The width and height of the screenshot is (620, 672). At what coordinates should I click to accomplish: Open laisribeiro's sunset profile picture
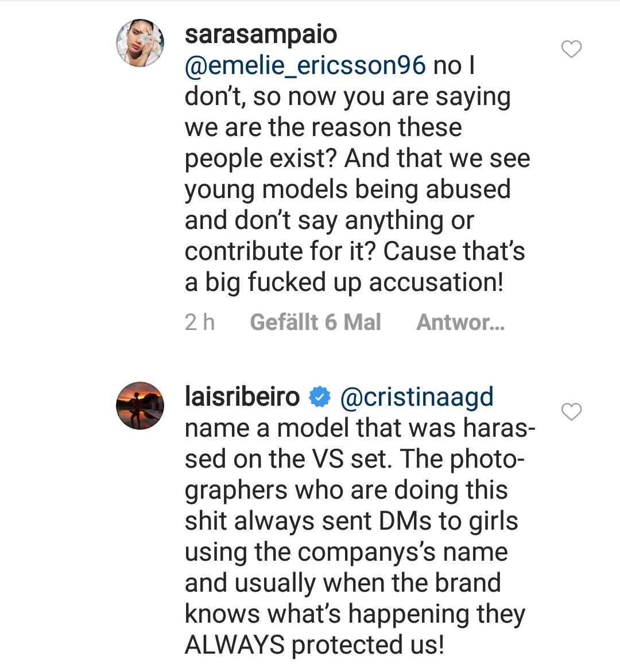[x=140, y=406]
